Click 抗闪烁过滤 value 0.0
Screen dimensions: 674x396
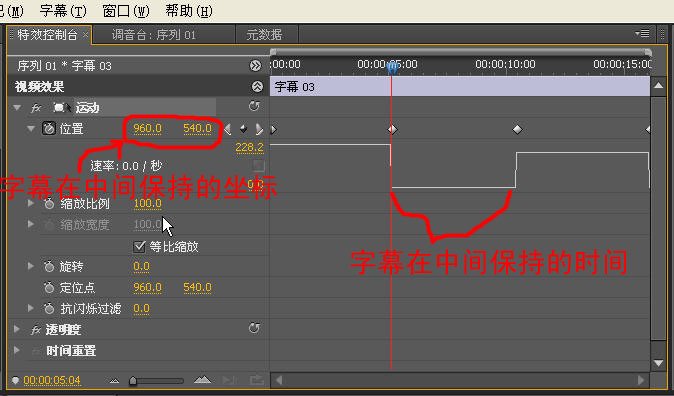pos(141,308)
